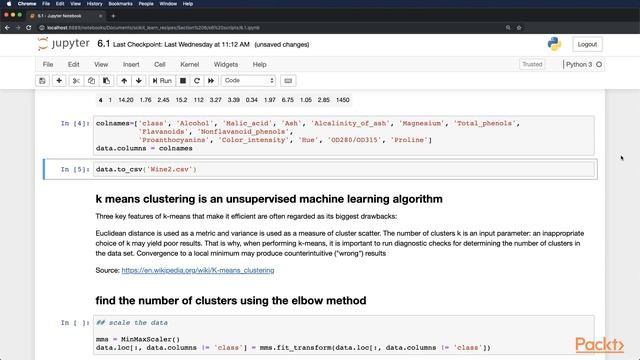Select the colnames definition code cell
The height and width of the screenshot is (360, 640).
point(344,136)
